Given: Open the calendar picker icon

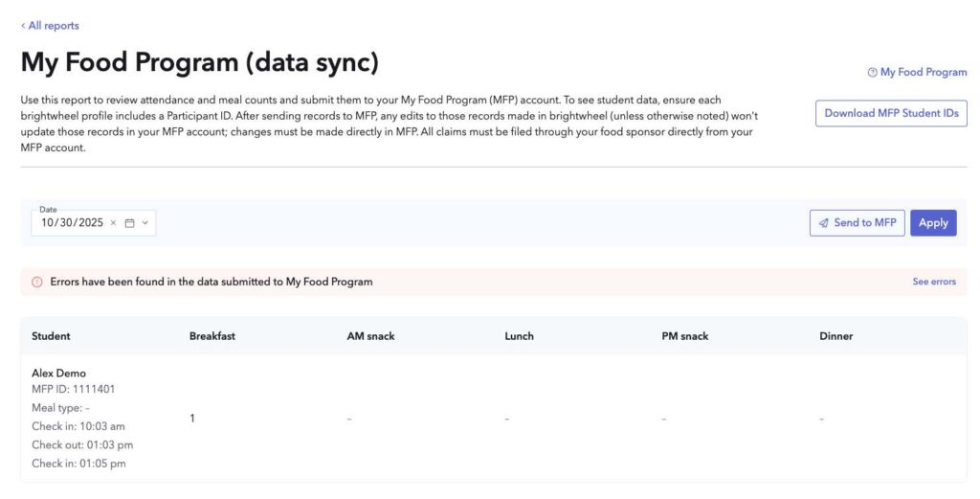Looking at the screenshot, I should tap(129, 223).
